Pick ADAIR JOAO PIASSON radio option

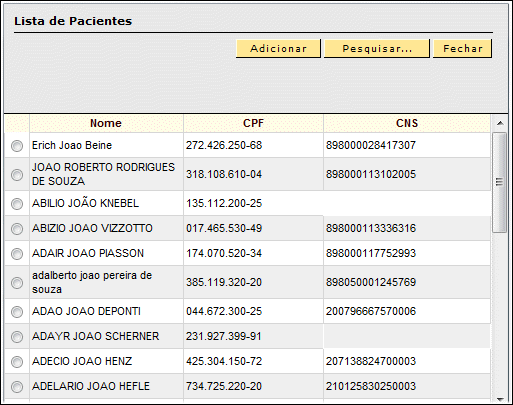(17, 254)
